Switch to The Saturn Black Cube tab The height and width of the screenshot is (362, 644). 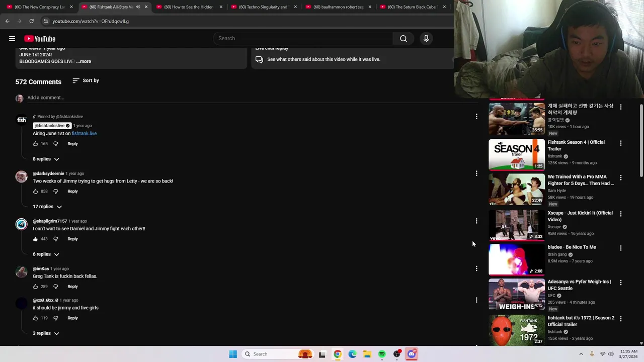(x=413, y=7)
